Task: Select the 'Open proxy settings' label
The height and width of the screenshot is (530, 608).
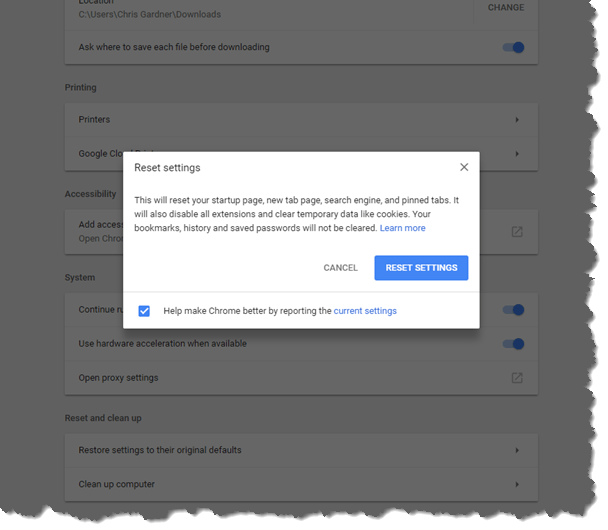Action: coord(118,378)
